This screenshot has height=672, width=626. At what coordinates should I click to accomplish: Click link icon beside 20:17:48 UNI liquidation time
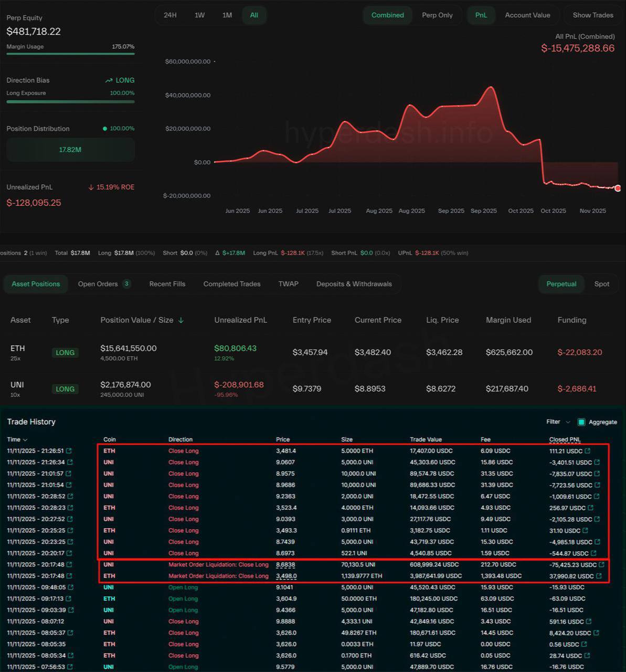[x=69, y=565]
